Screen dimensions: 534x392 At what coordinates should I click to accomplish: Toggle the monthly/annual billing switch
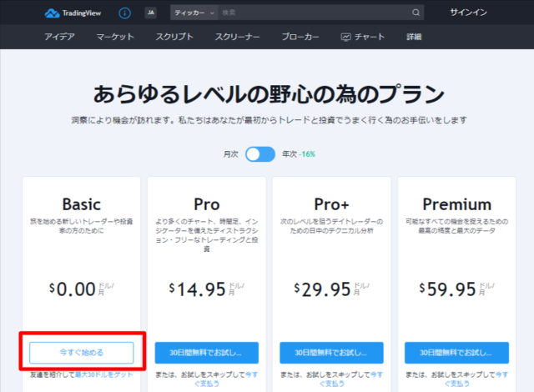pos(260,154)
